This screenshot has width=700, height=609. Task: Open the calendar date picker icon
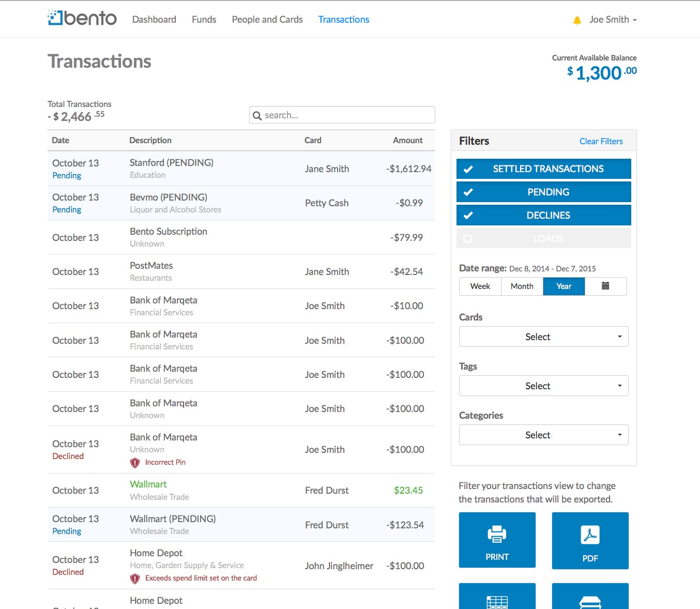click(x=605, y=286)
